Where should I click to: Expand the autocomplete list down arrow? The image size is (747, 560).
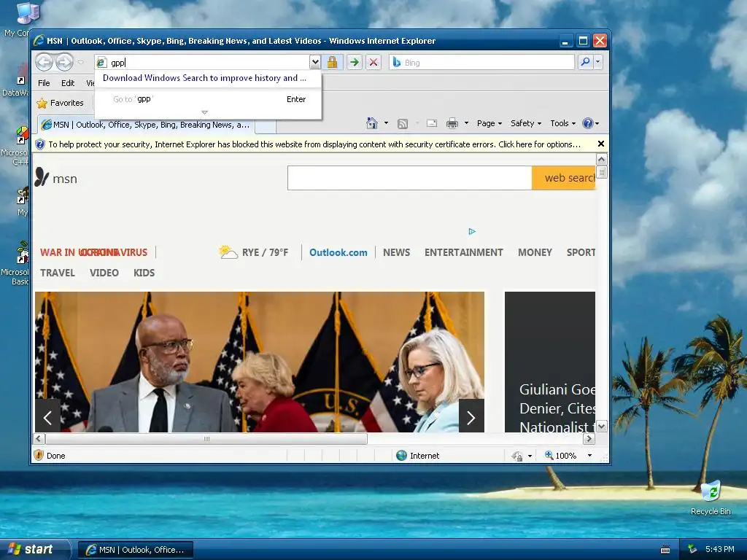[205, 113]
